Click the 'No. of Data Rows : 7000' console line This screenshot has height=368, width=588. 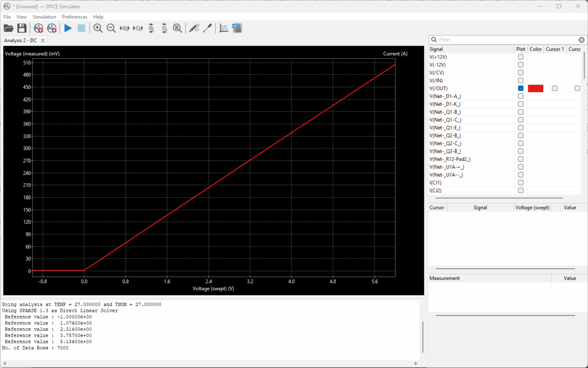35,348
